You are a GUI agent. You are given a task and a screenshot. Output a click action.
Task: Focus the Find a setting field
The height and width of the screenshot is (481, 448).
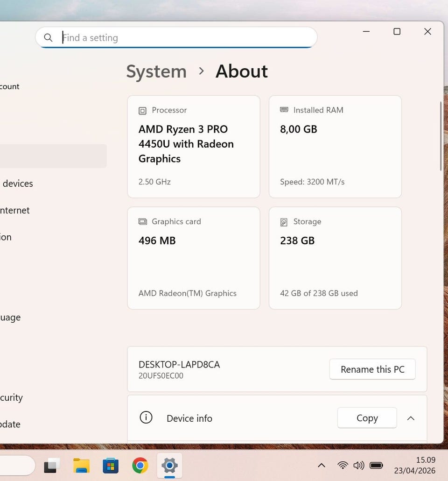(x=187, y=38)
